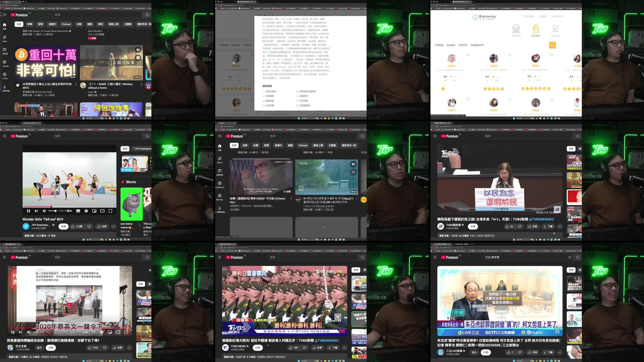Open more actions (…) under Wonder Girls video
The image size is (644, 362).
[x=114, y=227]
